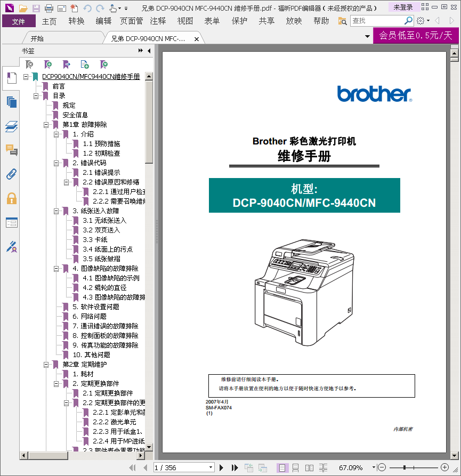The image size is (461, 476).
Task: Click the zoom slider handle
Action: [x=405, y=467]
